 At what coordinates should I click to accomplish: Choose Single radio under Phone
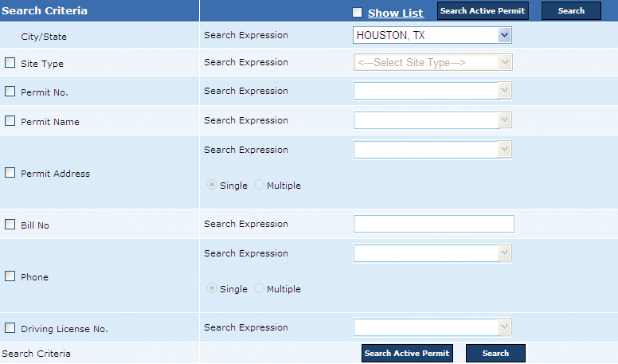point(213,289)
